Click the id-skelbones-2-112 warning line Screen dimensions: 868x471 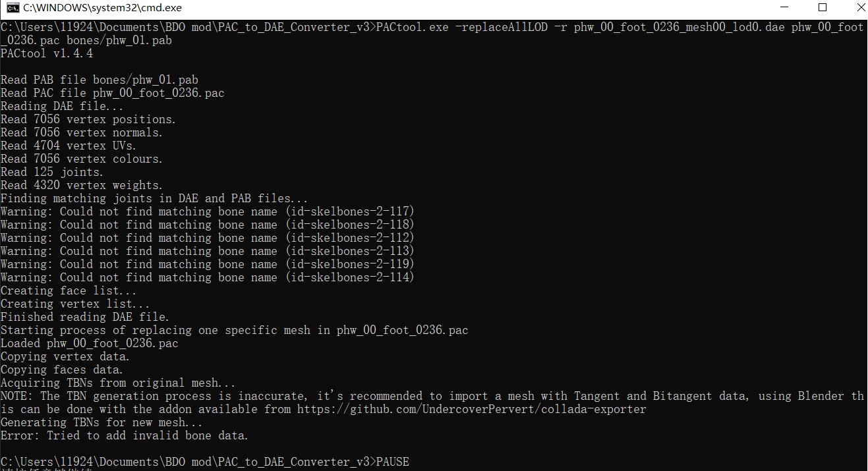pos(207,238)
